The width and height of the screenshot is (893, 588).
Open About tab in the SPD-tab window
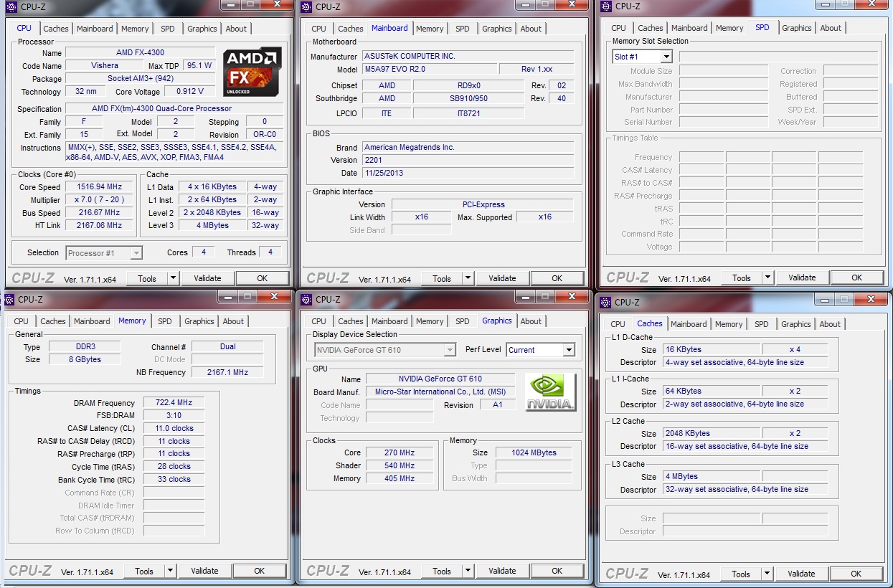pos(831,28)
